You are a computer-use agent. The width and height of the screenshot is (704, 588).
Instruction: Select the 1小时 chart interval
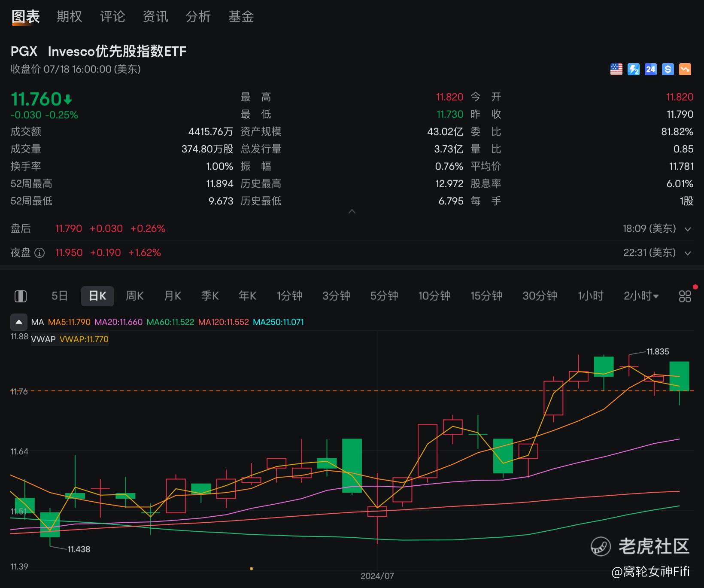point(591,296)
